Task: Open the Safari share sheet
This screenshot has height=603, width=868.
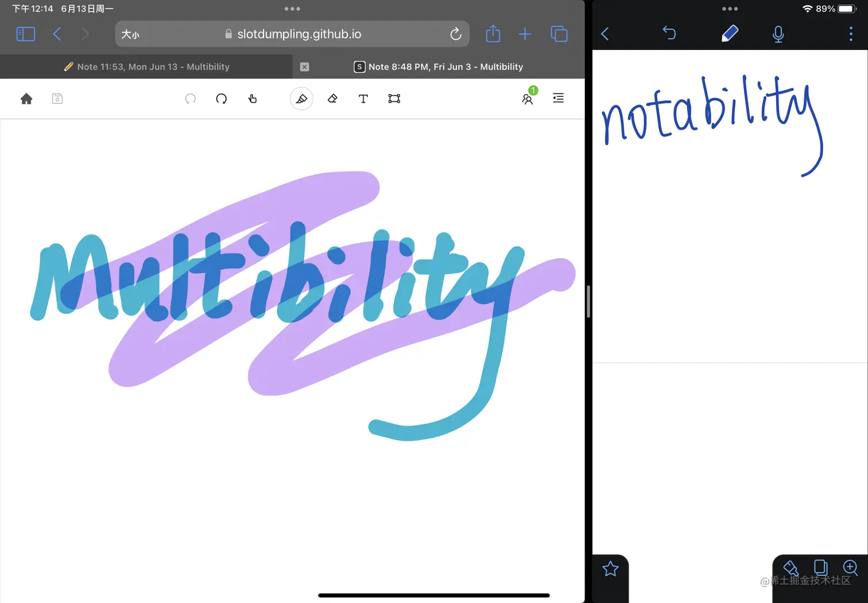Action: click(x=493, y=34)
